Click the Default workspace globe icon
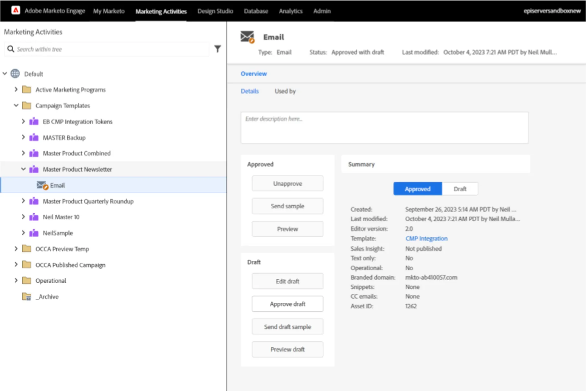 [15, 74]
